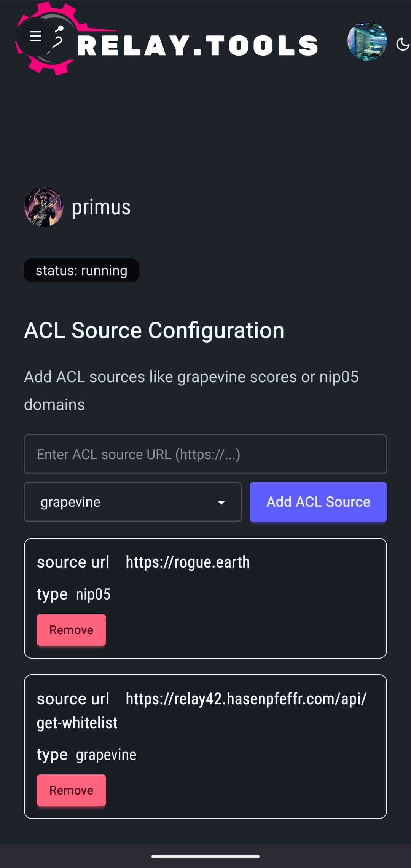Open the grapevine type dropdown
The image size is (411, 868).
(133, 502)
